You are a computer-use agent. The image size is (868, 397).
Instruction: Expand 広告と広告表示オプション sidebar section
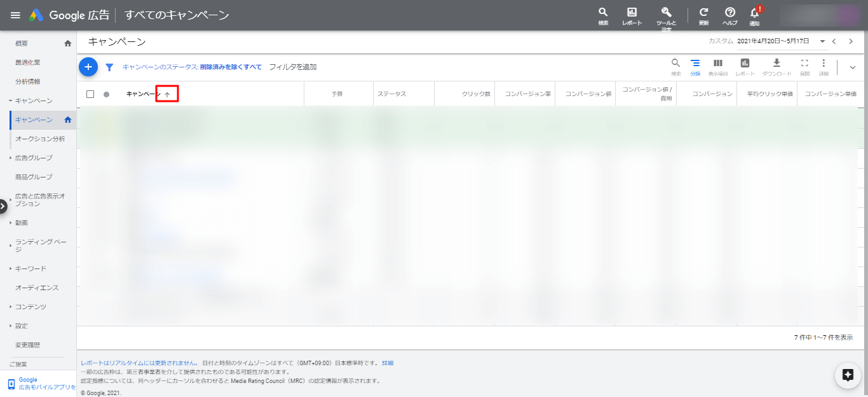coord(10,200)
